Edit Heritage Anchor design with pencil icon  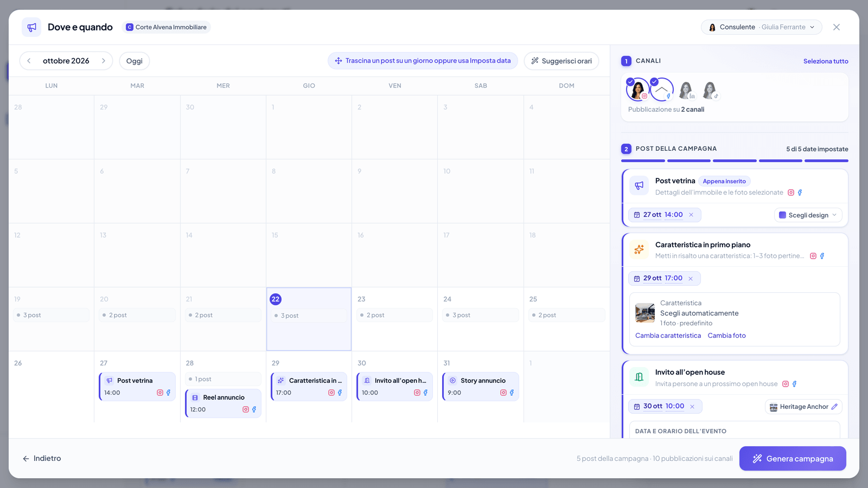[834, 407]
